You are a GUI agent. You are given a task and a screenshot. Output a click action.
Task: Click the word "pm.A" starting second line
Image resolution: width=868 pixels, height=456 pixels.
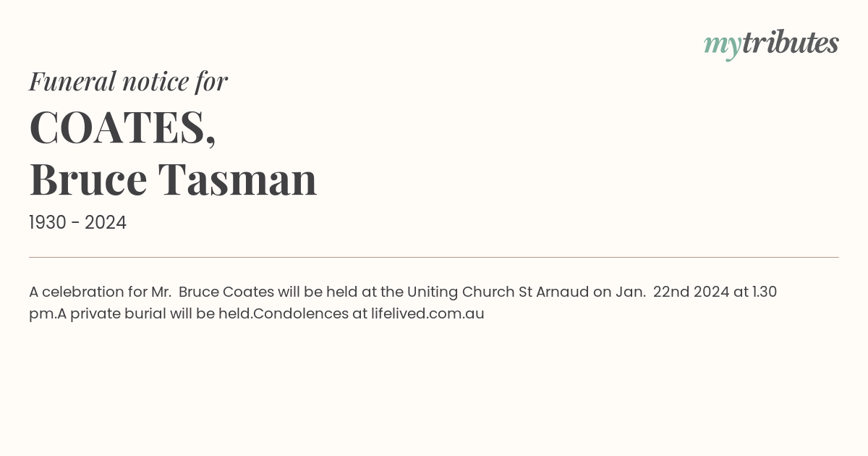click(x=42, y=315)
